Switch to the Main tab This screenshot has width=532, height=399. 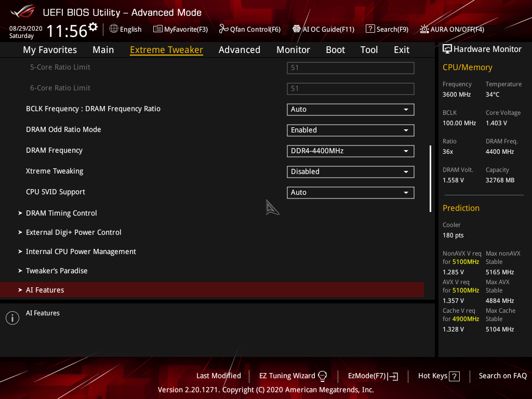pyautogui.click(x=103, y=50)
